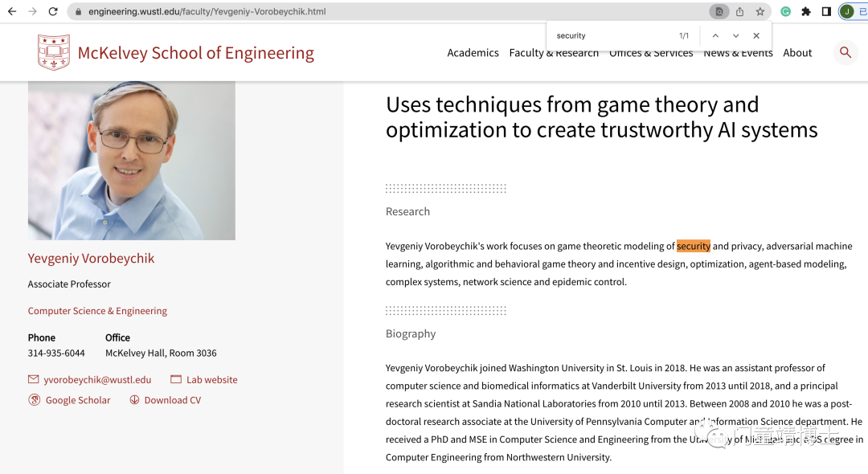This screenshot has width=868, height=474.
Task: Click "McKelvey Hall, Room 3036" office text
Action: 161,353
